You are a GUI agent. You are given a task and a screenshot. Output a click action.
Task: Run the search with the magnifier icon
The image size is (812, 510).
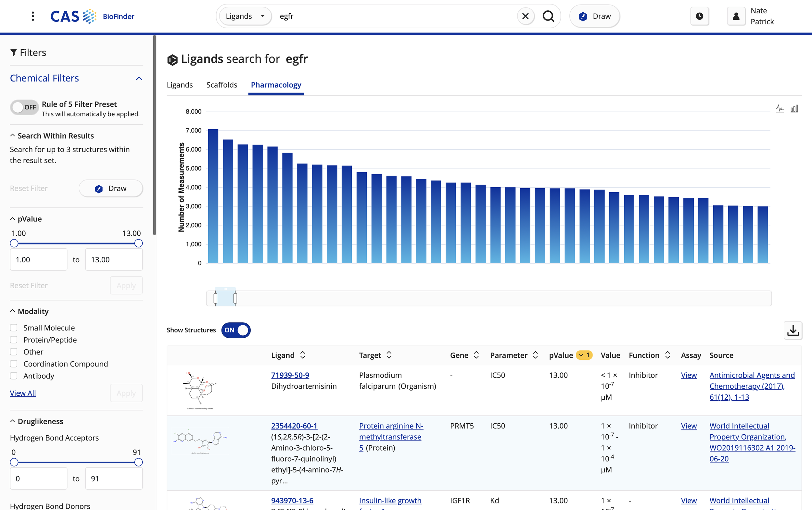(548, 16)
